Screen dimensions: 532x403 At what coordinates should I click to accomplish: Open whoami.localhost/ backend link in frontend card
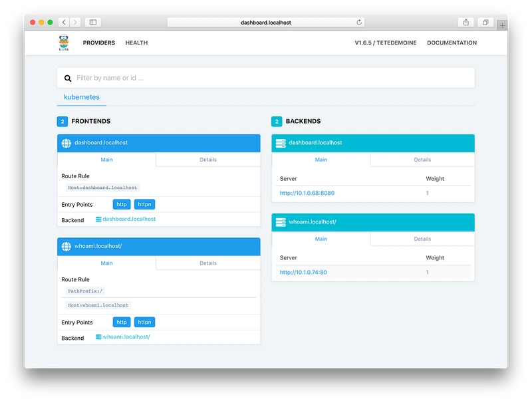123,337
